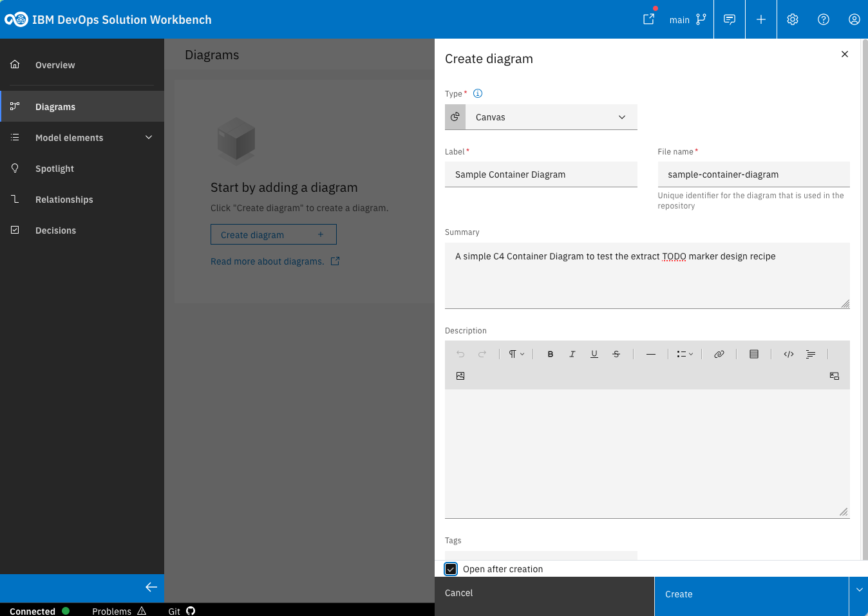Click the GitHub icon in status bar
The height and width of the screenshot is (616, 868).
(x=191, y=611)
